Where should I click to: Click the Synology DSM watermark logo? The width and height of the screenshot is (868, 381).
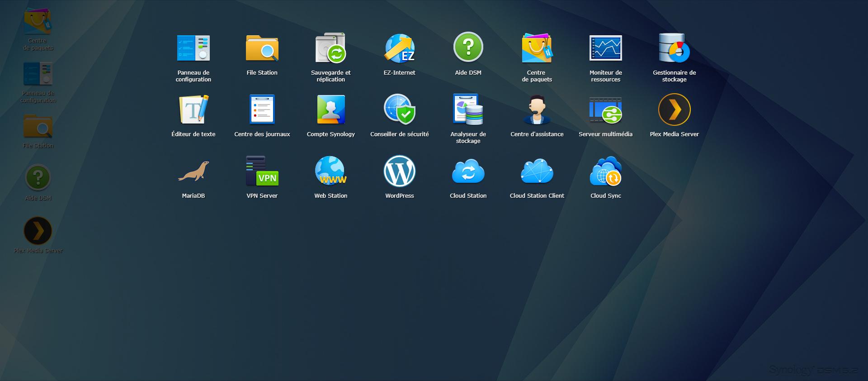click(x=813, y=370)
